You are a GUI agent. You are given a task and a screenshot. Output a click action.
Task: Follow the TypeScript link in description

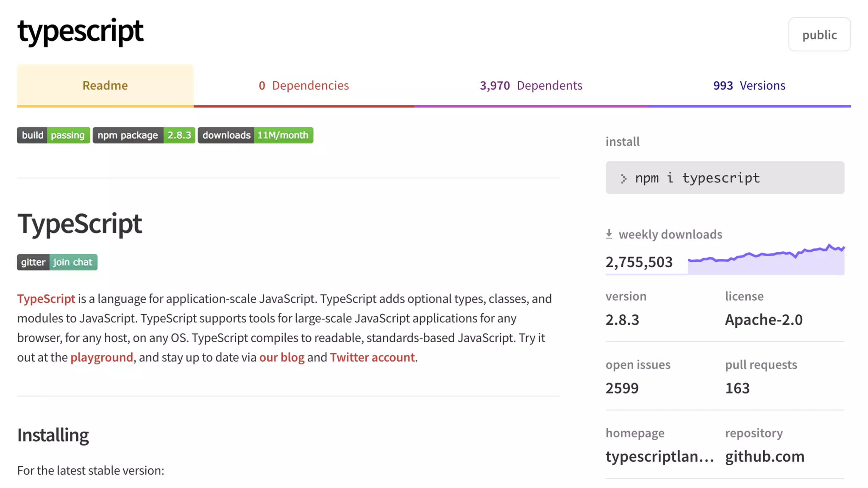[x=46, y=299]
